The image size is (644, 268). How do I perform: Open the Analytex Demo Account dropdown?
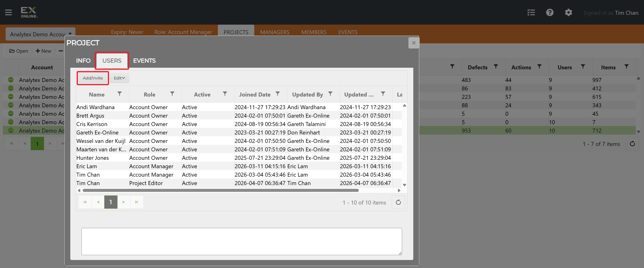[x=41, y=34]
